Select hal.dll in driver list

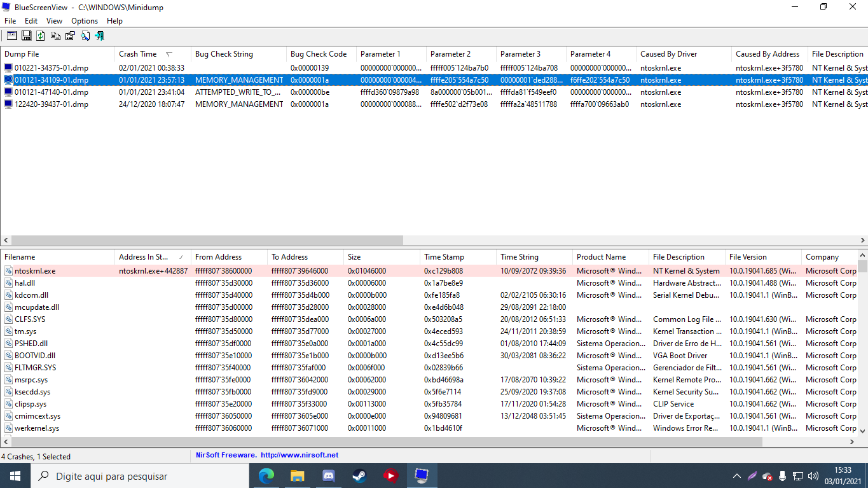pyautogui.click(x=24, y=283)
